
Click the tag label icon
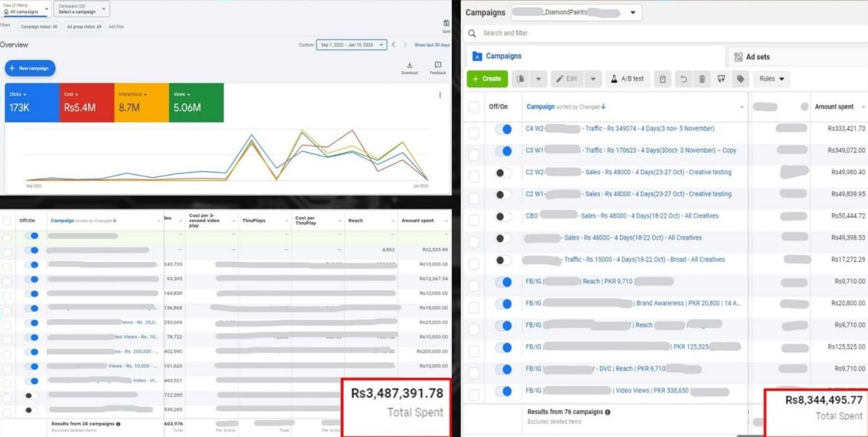pos(740,79)
